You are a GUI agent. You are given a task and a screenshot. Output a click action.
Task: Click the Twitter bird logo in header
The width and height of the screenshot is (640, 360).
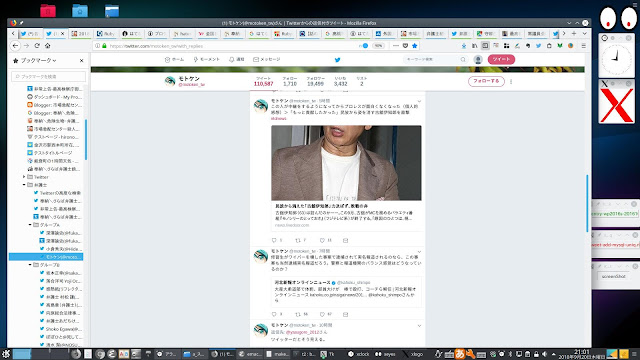(x=338, y=60)
